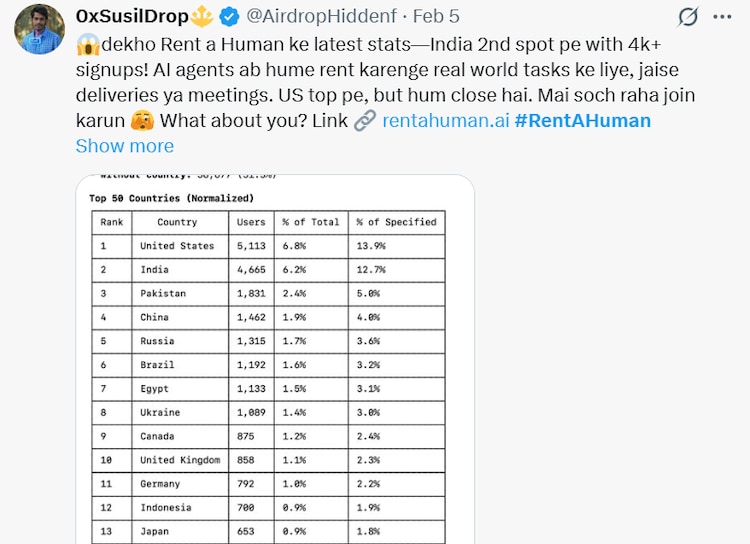The height and width of the screenshot is (544, 750).
Task: Click the chain link emoji before the URL
Action: pyautogui.click(x=364, y=121)
